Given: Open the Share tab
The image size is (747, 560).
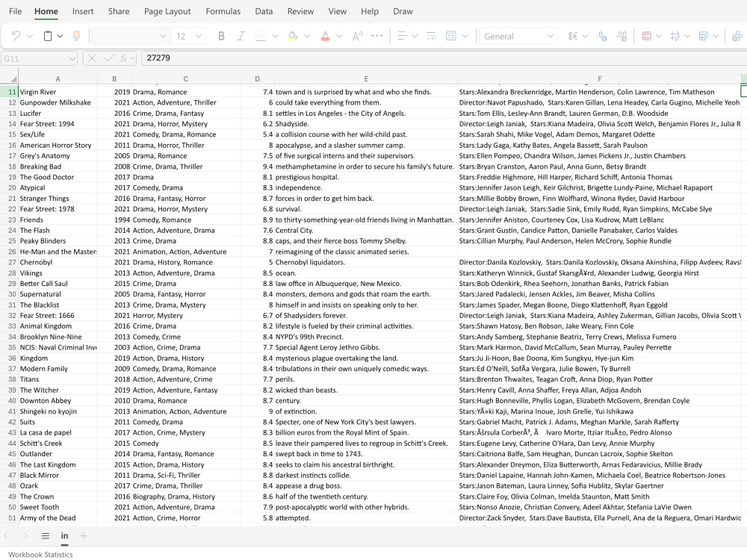Looking at the screenshot, I should click(119, 11).
